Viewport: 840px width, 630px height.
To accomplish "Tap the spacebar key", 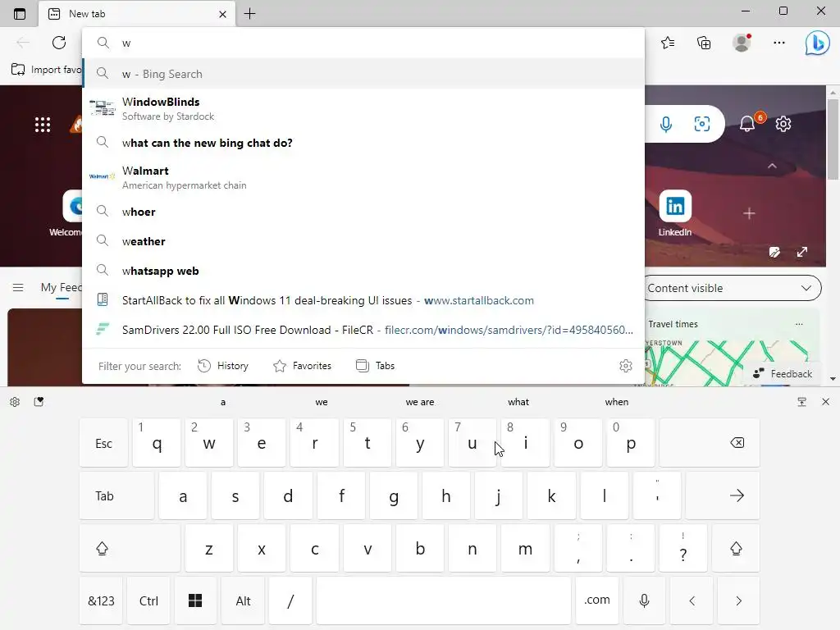I will click(x=444, y=600).
